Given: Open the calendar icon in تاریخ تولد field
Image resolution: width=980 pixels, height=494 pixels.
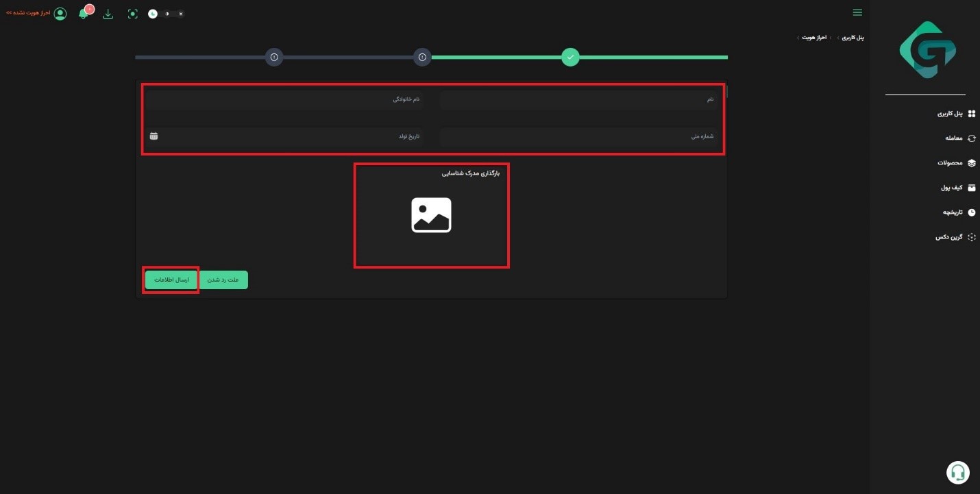Looking at the screenshot, I should 154,136.
